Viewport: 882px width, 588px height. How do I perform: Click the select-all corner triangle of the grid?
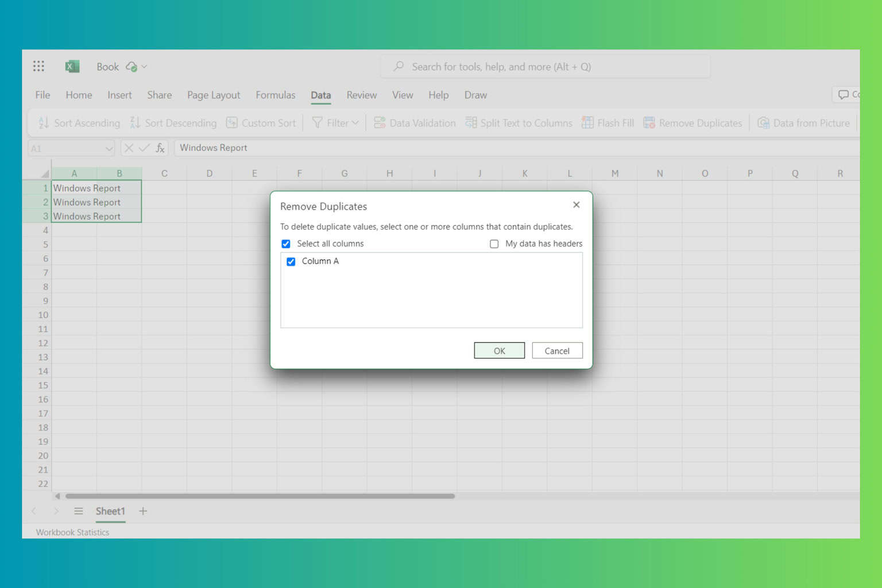click(44, 173)
